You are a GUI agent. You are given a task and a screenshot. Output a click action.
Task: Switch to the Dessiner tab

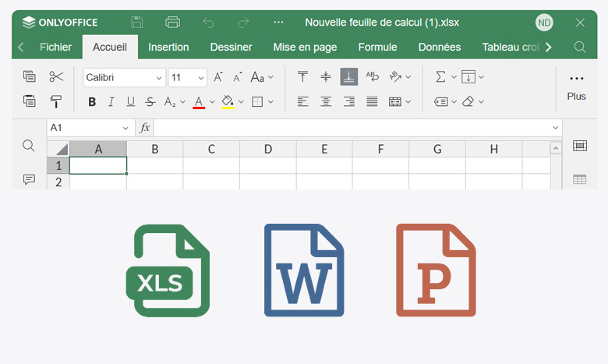231,48
